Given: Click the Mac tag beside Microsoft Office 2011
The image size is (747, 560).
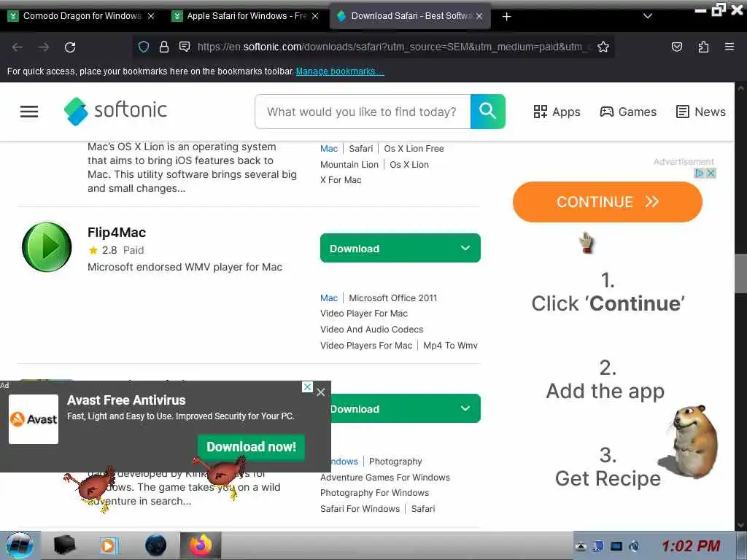Looking at the screenshot, I should click(x=329, y=298).
